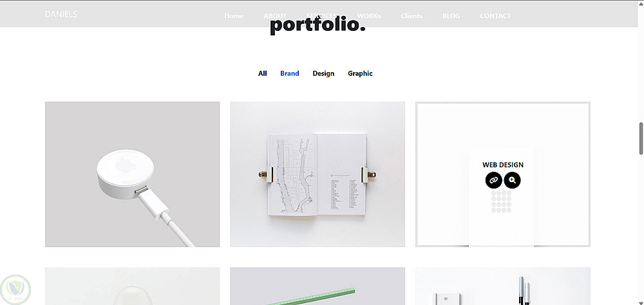Select WORKs in the top navigation
The width and height of the screenshot is (644, 305).
(x=369, y=16)
